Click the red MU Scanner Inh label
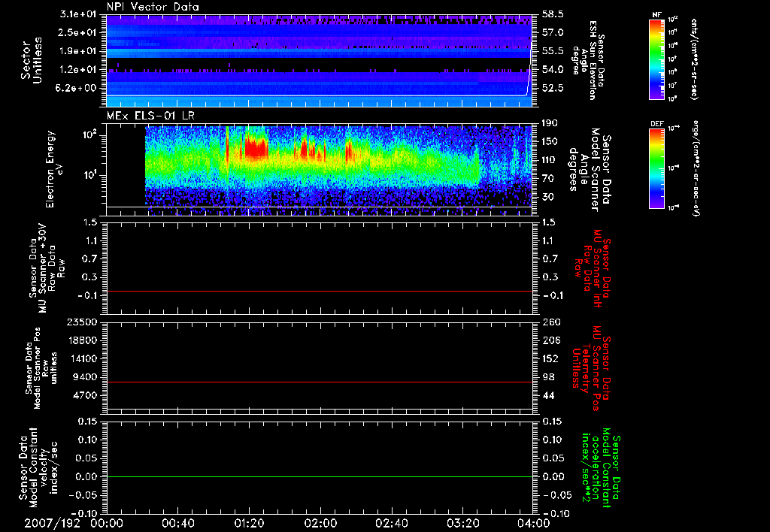The width and height of the screenshot is (770, 532). (593, 268)
